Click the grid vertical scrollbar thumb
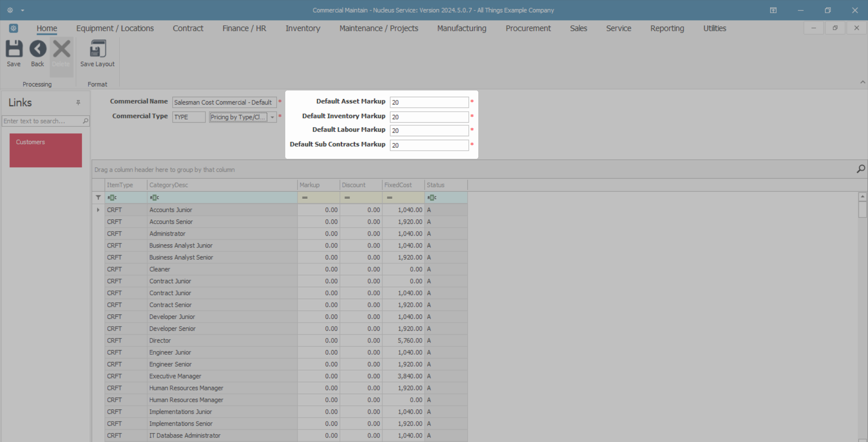 coord(862,209)
